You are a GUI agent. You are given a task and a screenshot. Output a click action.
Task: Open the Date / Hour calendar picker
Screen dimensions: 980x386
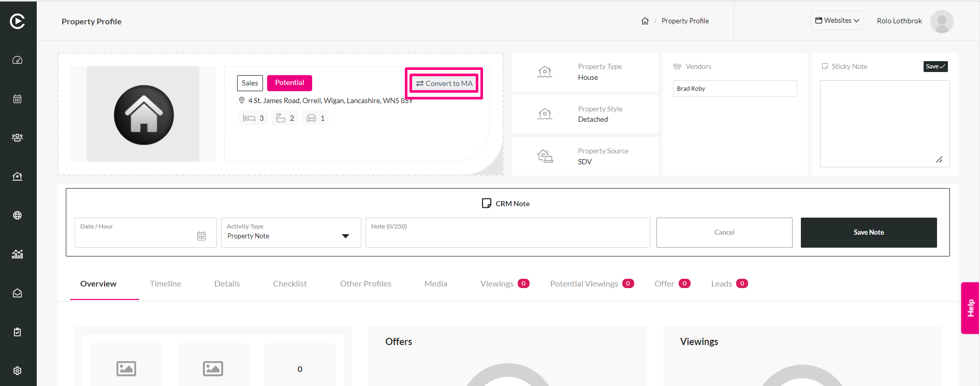pos(201,236)
